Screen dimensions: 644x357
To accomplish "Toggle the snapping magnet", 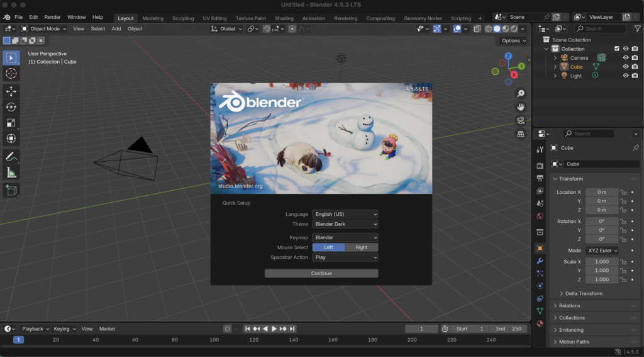I will pos(267,29).
